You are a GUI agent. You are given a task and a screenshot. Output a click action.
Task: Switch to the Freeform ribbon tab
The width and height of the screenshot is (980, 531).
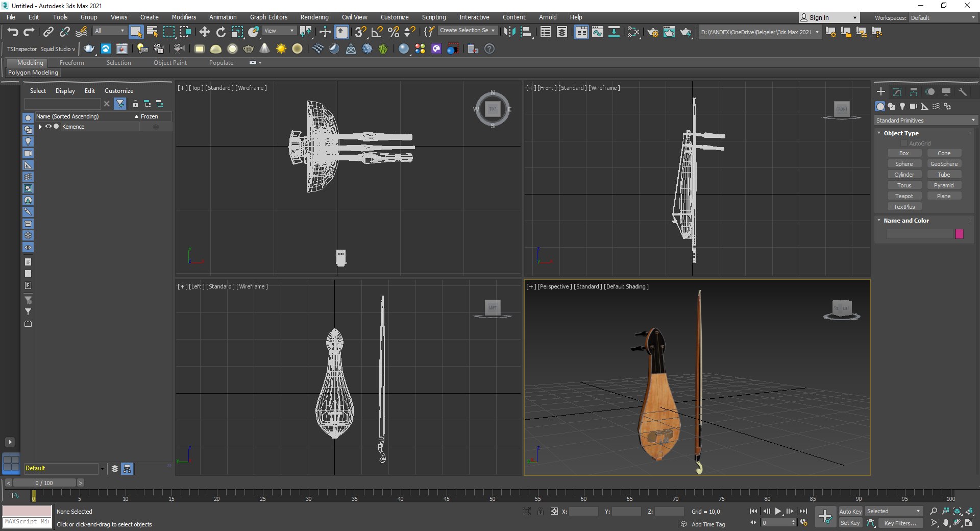pos(71,63)
